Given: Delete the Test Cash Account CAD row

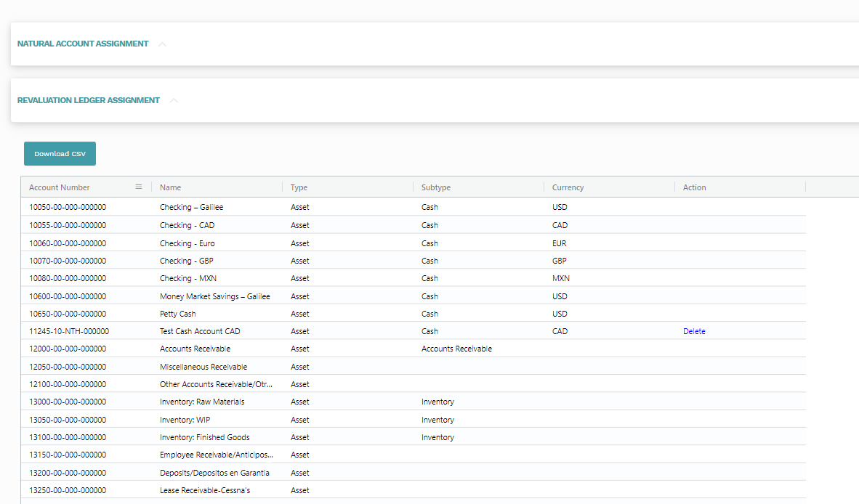Looking at the screenshot, I should [694, 331].
